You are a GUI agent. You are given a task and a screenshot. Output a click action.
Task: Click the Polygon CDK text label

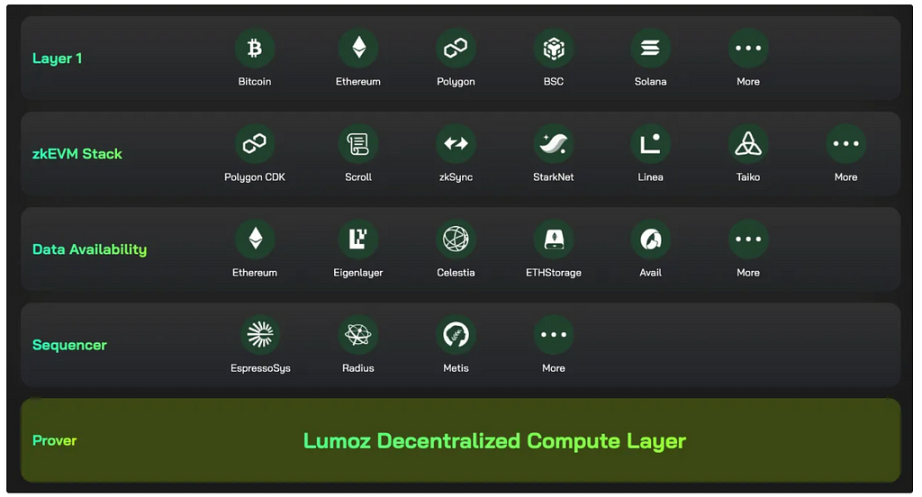point(255,177)
